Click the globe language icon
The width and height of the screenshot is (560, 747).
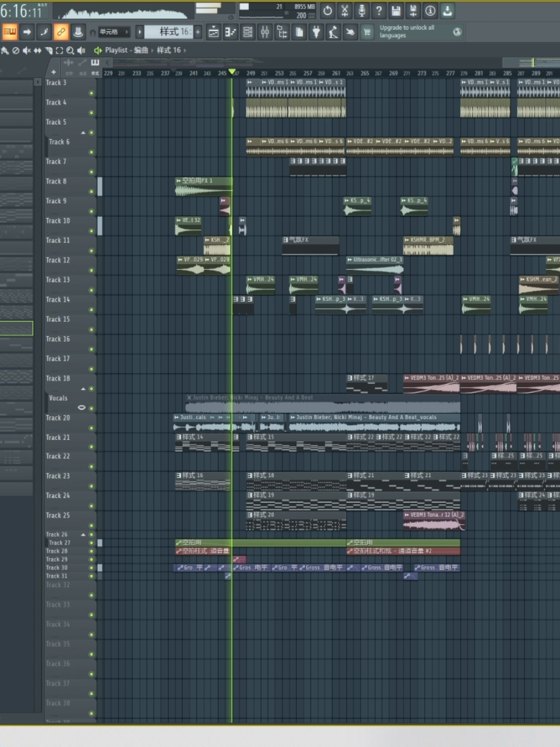(458, 32)
